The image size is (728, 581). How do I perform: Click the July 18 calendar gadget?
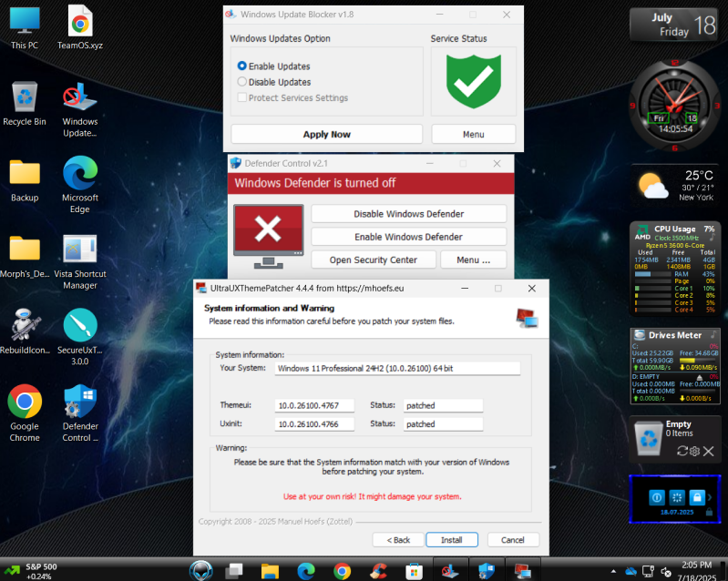click(x=673, y=25)
